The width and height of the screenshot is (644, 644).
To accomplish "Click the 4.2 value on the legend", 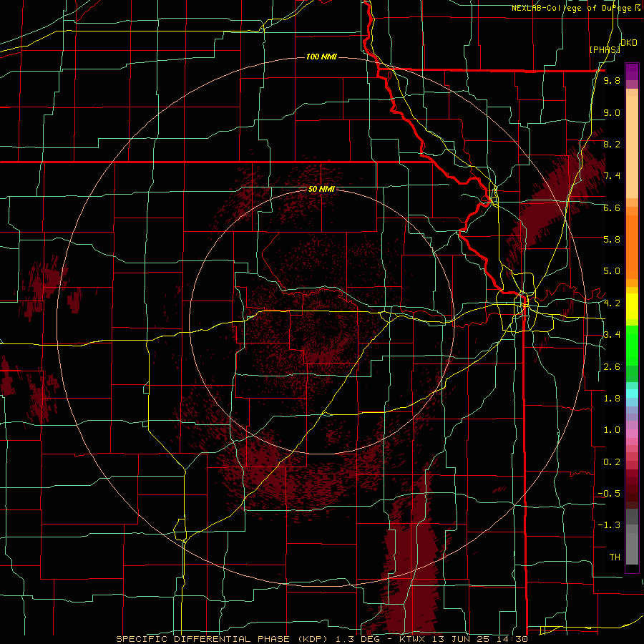I will tap(612, 303).
